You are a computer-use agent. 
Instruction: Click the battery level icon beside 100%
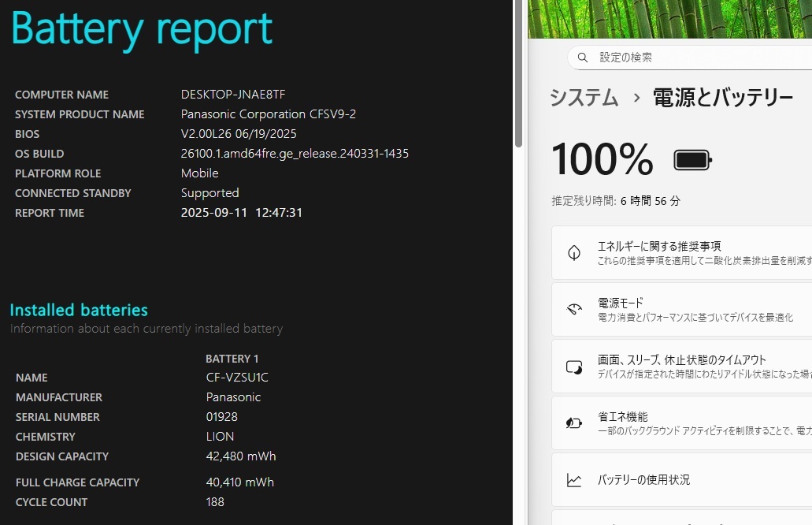[693, 160]
